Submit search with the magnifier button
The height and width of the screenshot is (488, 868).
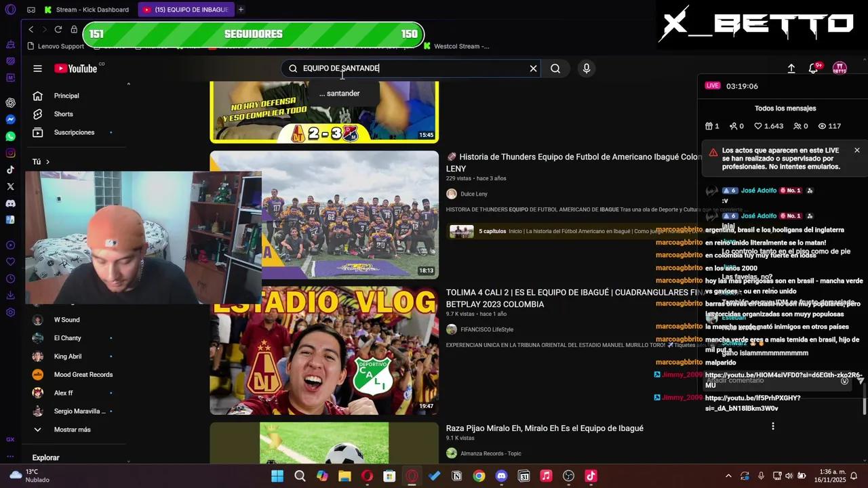[x=555, y=68]
